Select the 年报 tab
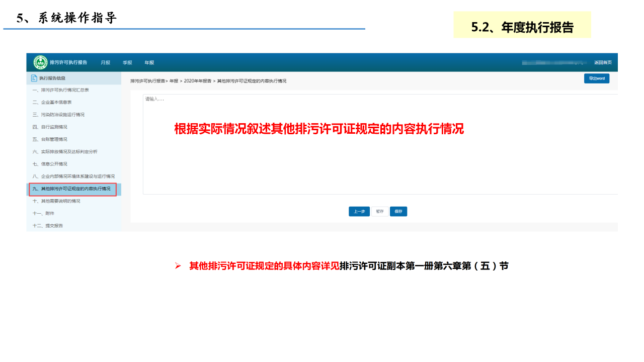Viewport: 644px width, 362px height. (x=149, y=63)
